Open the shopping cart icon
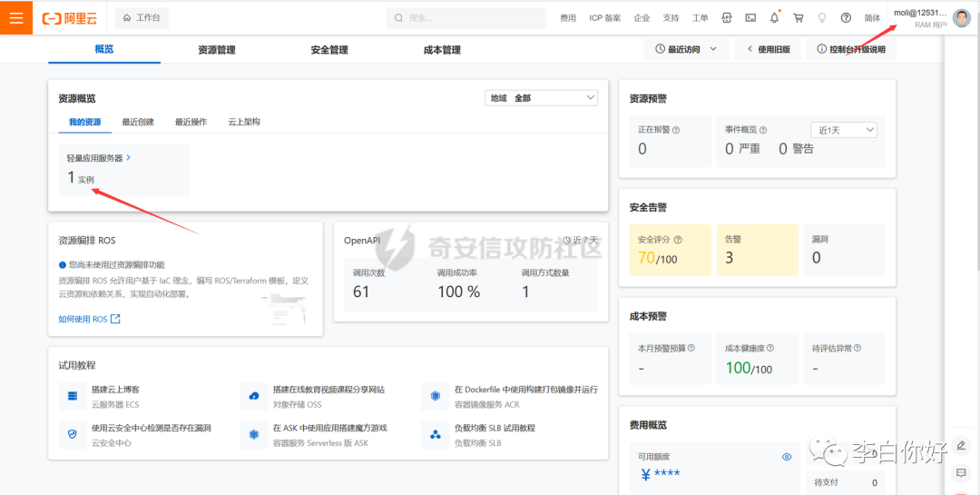Image resolution: width=980 pixels, height=495 pixels. [799, 18]
